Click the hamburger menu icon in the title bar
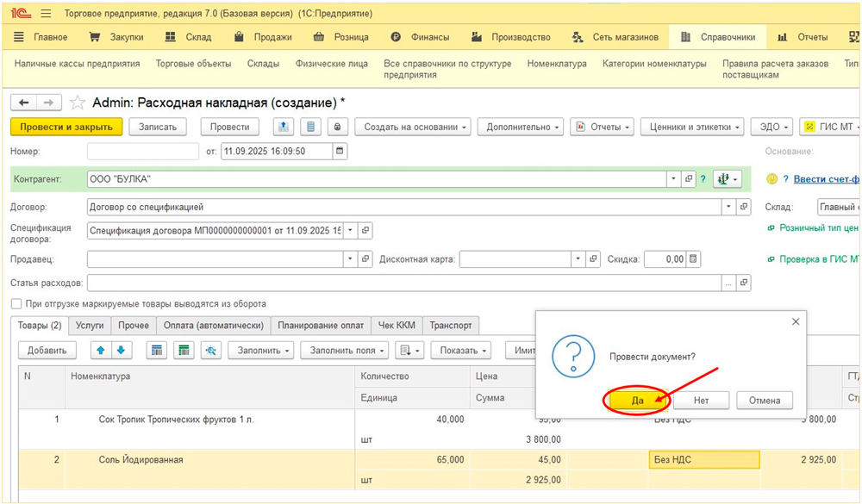The image size is (862, 504). click(46, 14)
